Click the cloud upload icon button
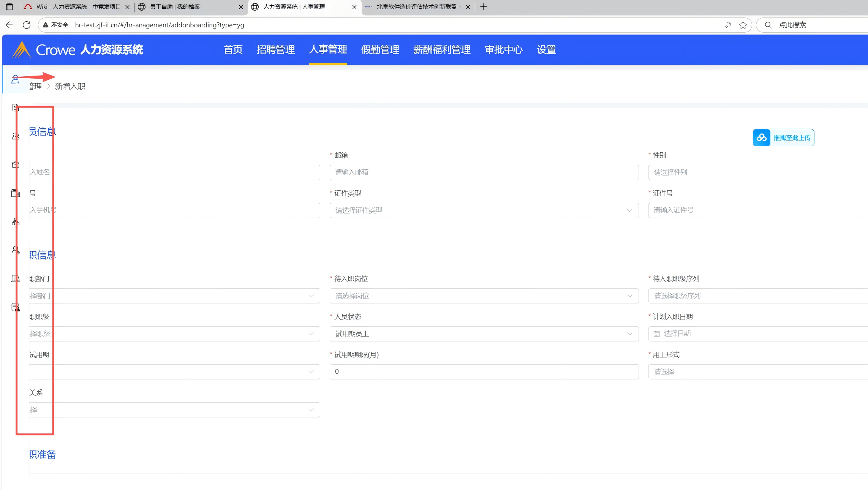Screen dimensions: 868x490 tap(761, 138)
